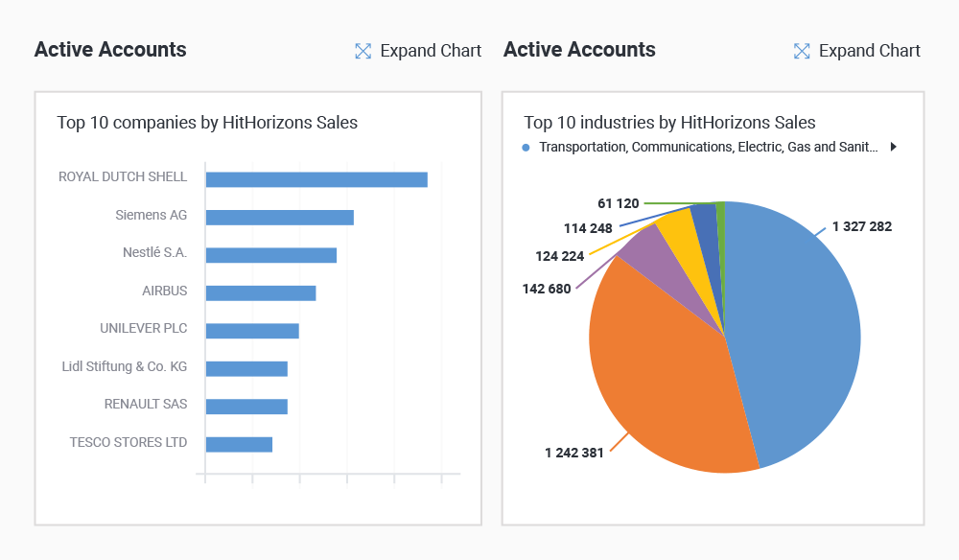
Task: Click the Lidl Stiftung & Co. KG label
Action: [x=124, y=367]
